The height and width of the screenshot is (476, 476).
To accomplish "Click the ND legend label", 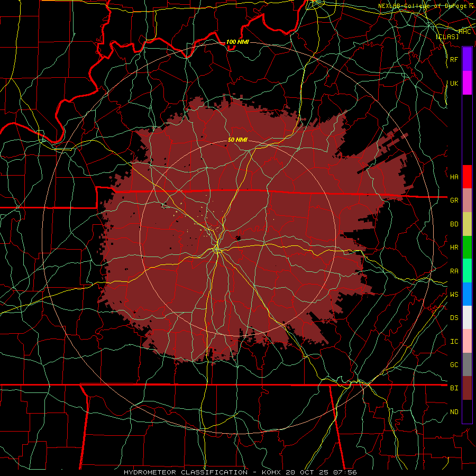I will tap(454, 412).
